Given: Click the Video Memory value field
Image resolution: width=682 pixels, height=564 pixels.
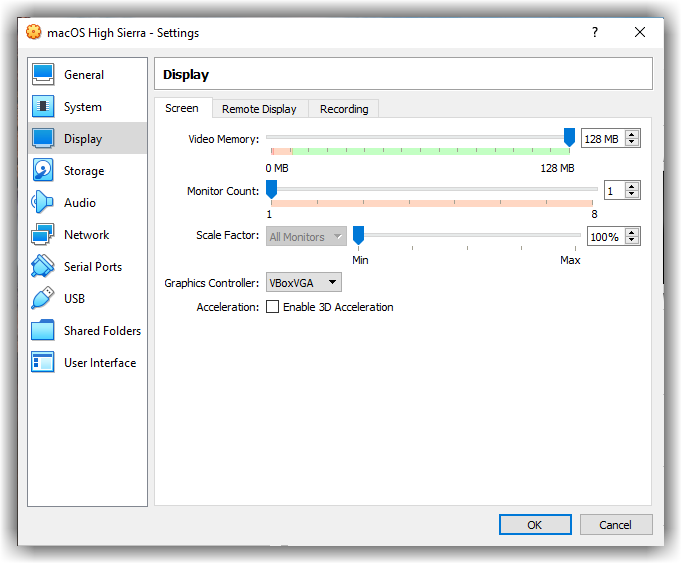Looking at the screenshot, I should [x=602, y=139].
